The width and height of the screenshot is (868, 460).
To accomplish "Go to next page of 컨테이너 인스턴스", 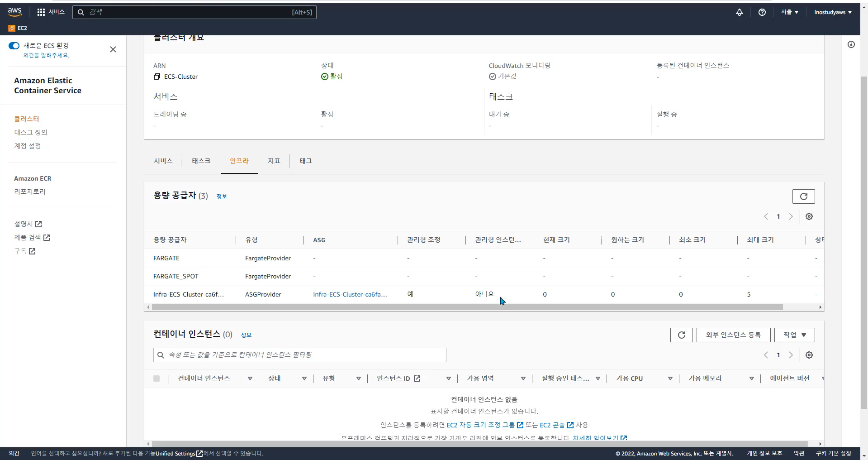I will click(x=791, y=355).
